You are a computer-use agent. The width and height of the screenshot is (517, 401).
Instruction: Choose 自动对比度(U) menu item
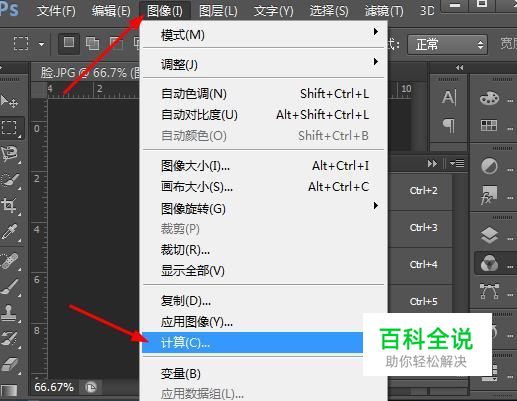tap(264, 115)
